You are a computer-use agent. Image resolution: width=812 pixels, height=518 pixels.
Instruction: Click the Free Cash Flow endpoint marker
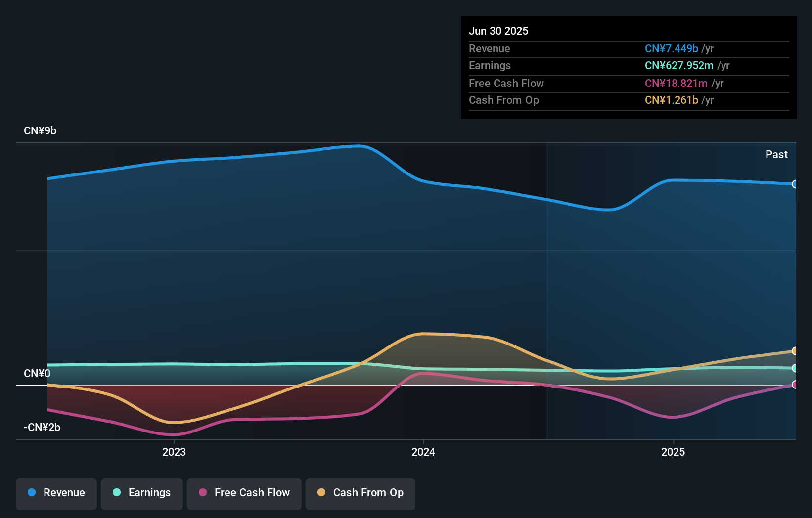795,385
